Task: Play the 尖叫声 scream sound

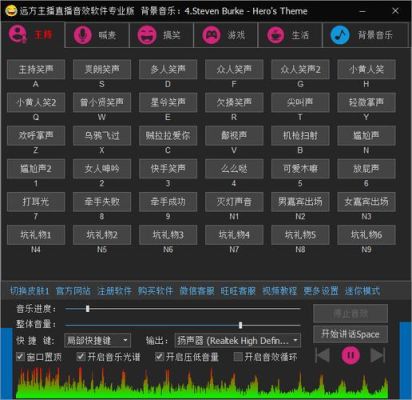Action: tap(300, 102)
